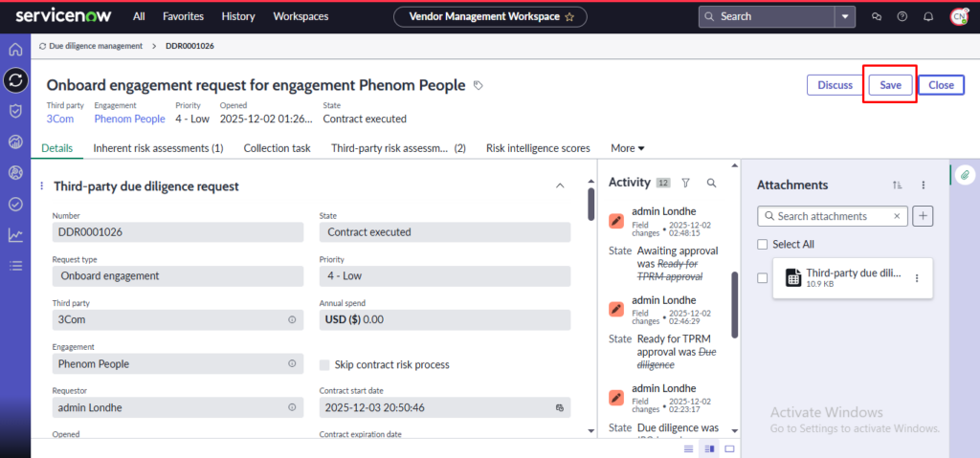Enable Skip contract risk process checkbox
This screenshot has height=458, width=980.
325,364
